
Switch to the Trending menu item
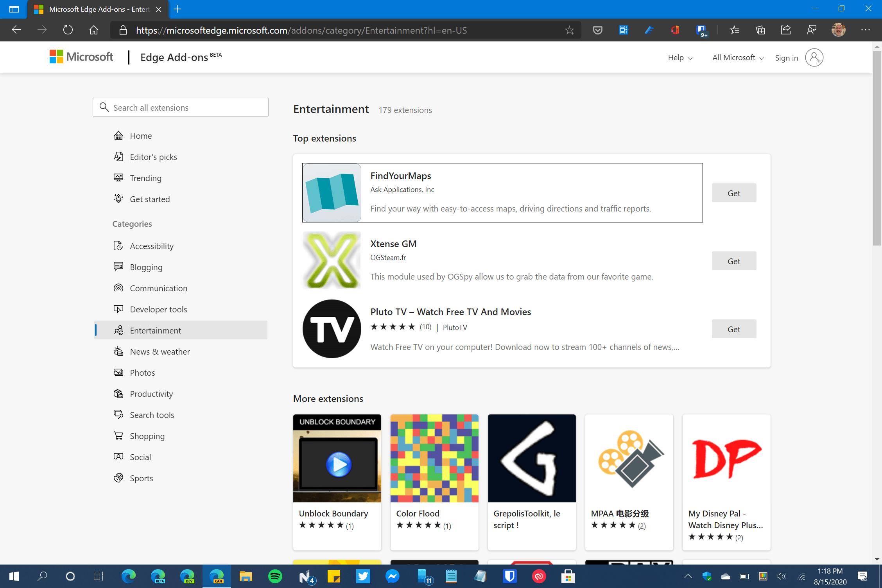145,177
